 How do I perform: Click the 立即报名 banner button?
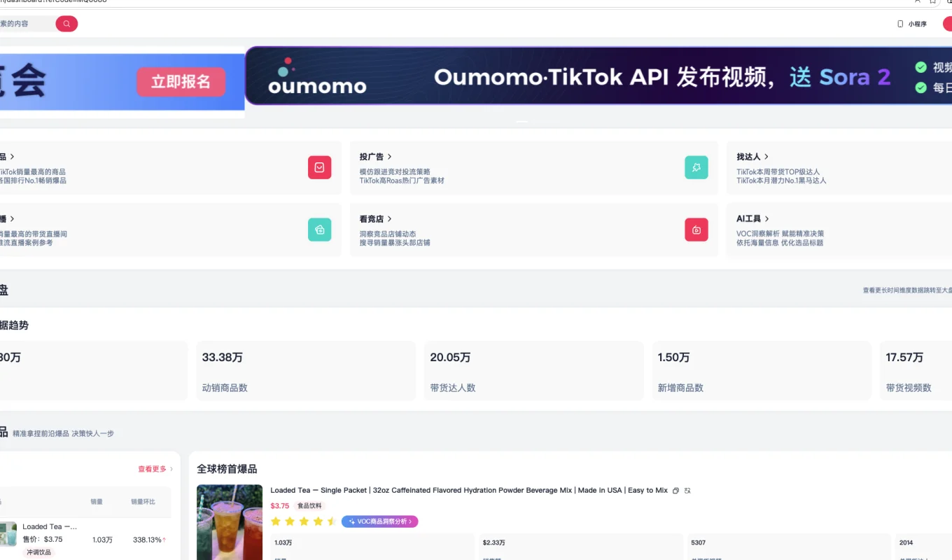(181, 82)
